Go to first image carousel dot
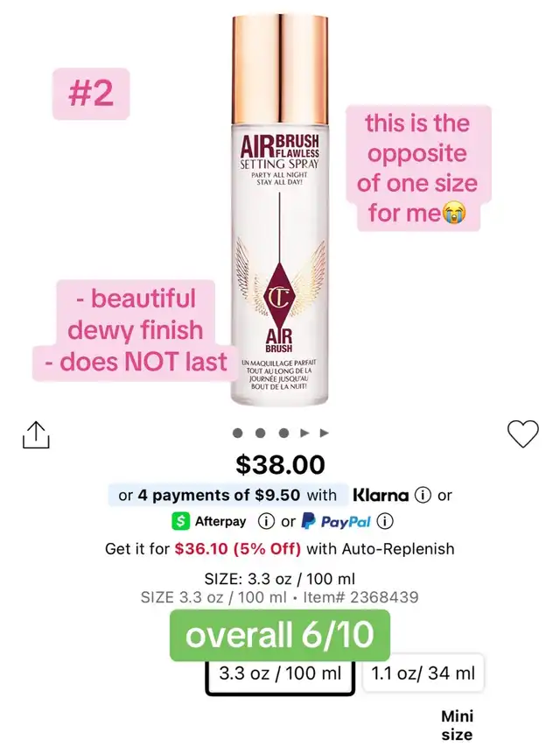Screen dimensions: 560x747 point(238,433)
